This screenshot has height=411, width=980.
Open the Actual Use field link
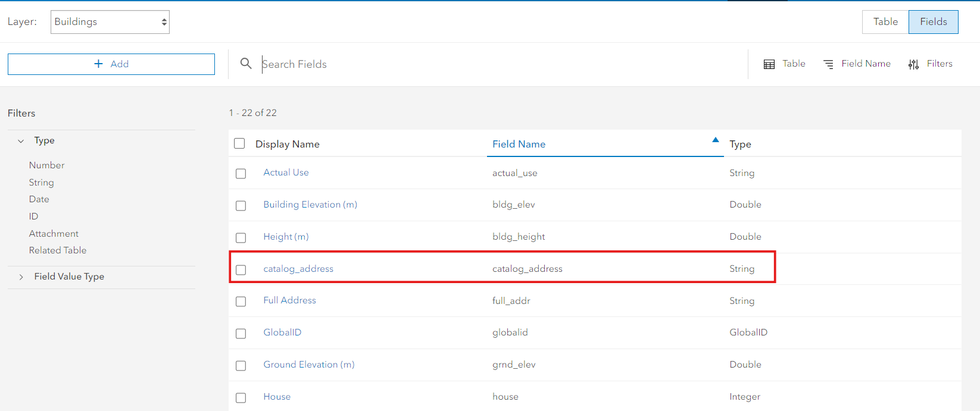click(x=286, y=172)
